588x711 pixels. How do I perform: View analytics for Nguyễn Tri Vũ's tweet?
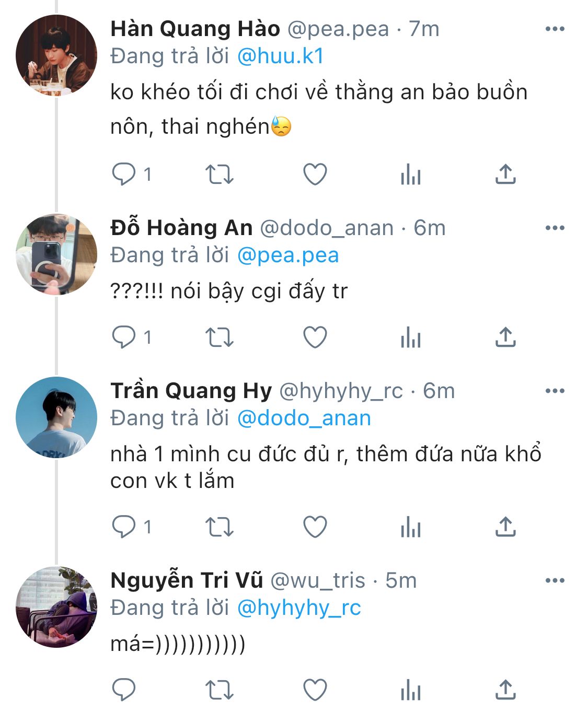point(411,690)
